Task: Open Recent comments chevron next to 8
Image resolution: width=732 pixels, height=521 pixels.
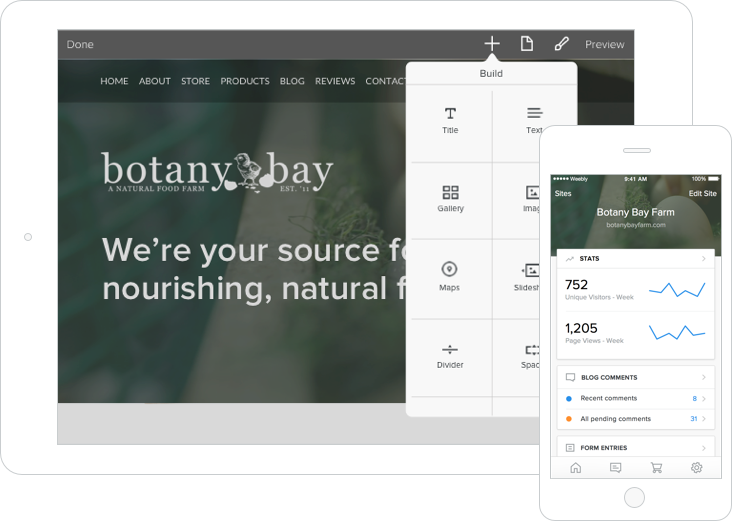Action: click(x=704, y=399)
